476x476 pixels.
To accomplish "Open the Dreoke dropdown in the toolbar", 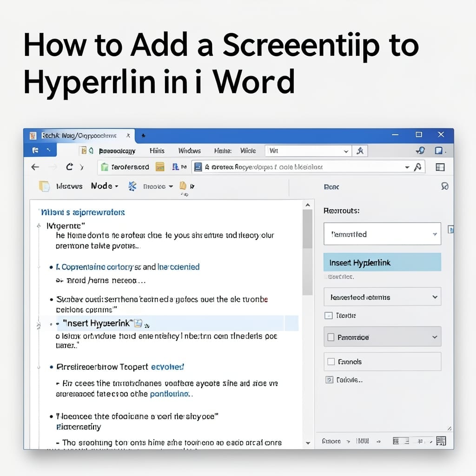I will point(158,186).
